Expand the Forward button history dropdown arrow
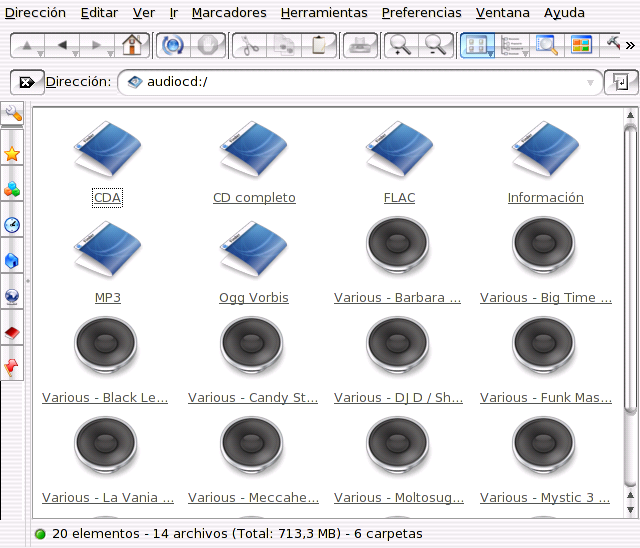This screenshot has width=640, height=548. coord(110,53)
